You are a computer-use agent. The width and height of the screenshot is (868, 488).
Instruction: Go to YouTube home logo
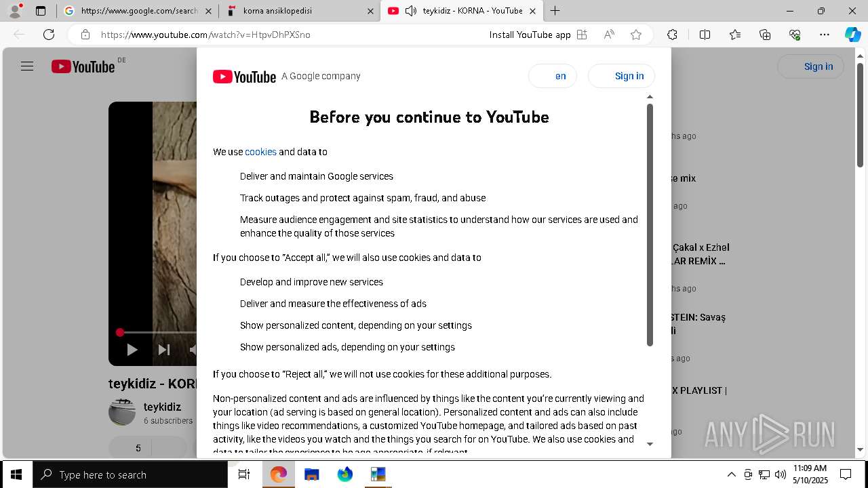click(x=83, y=66)
